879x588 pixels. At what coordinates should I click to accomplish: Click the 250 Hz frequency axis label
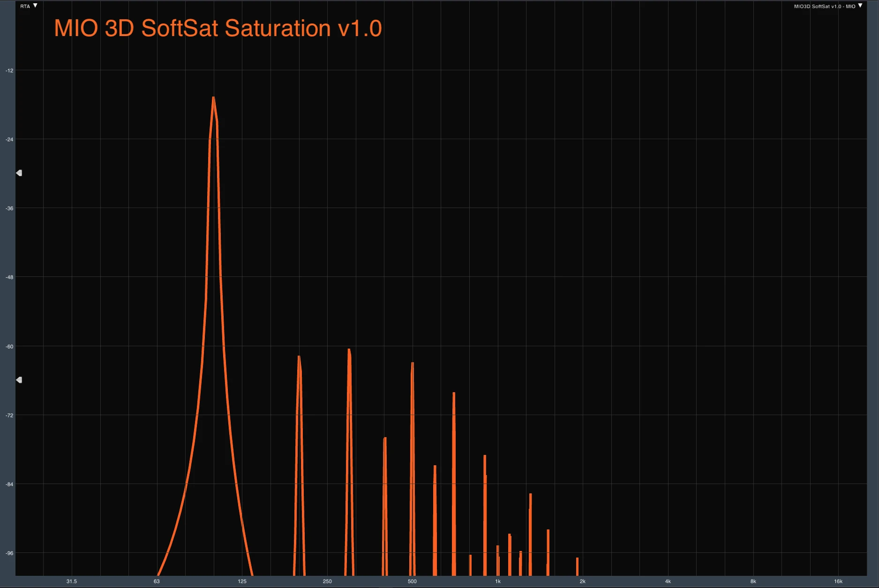327,581
